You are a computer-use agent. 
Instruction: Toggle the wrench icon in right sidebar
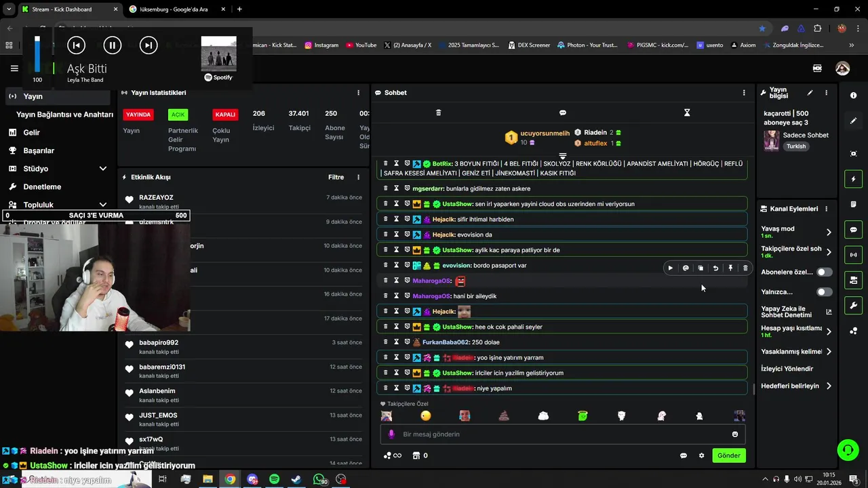click(853, 306)
